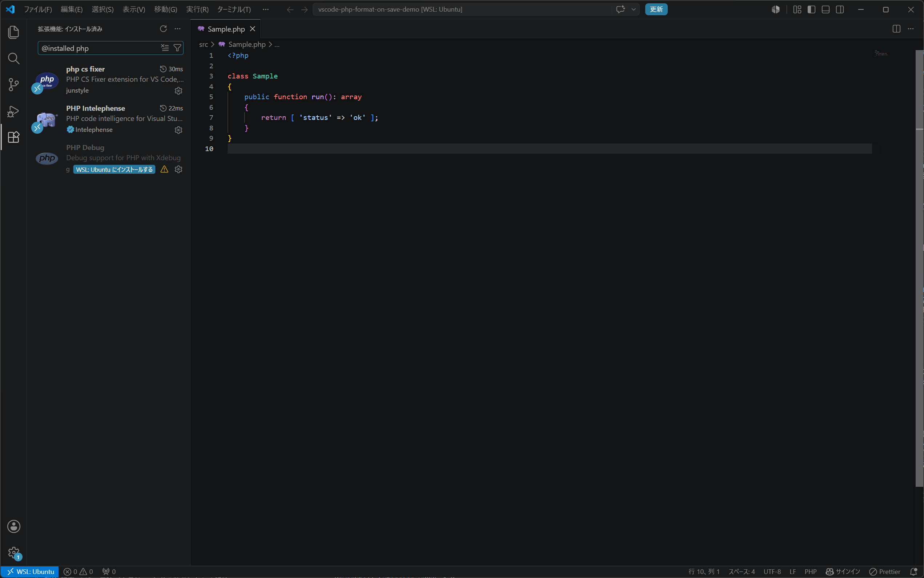The height and width of the screenshot is (578, 924).
Task: Open WSL: Ubuntu remote indicator
Action: [30, 571]
